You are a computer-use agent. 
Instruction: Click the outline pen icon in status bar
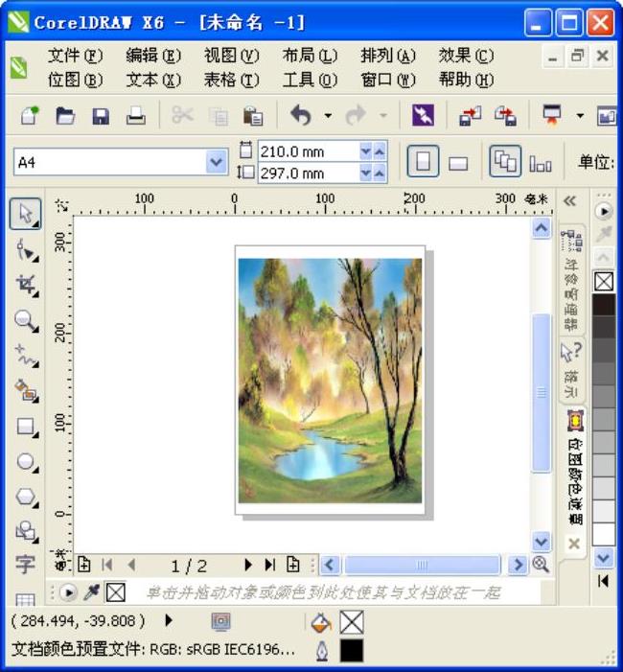pos(322,651)
